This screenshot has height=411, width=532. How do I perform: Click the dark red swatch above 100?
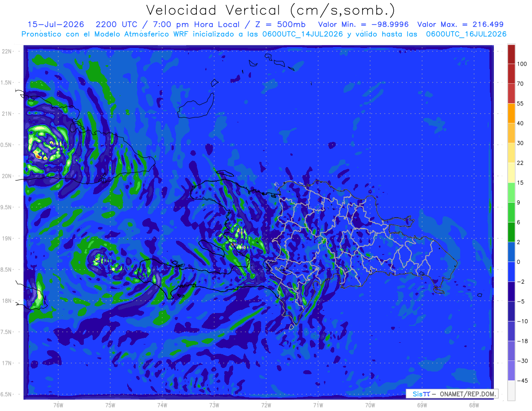point(511,54)
